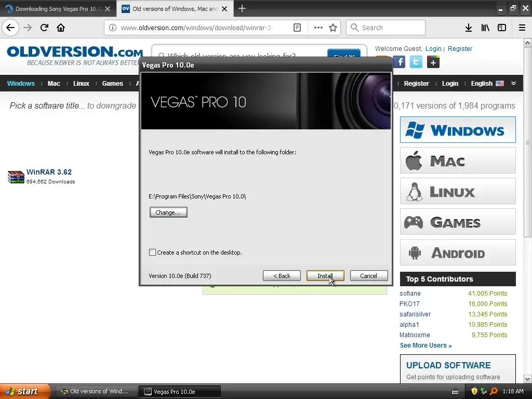Image resolution: width=532 pixels, height=399 pixels.
Task: Click the Install button in Vegas Pro dialog
Action: [x=325, y=276]
